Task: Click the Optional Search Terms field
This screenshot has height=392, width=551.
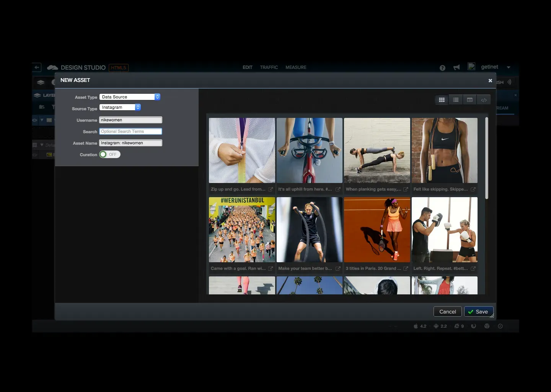Action: [x=130, y=131]
